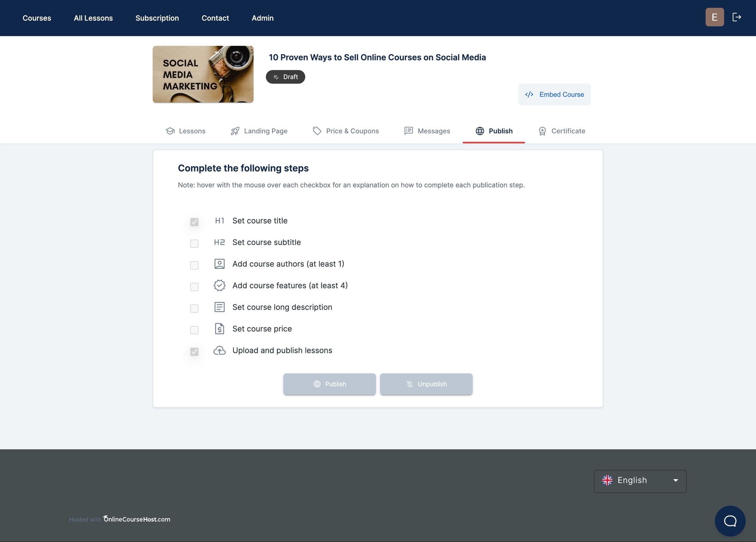Image resolution: width=756 pixels, height=542 pixels.
Task: Select the Courses menu item
Action: click(37, 18)
